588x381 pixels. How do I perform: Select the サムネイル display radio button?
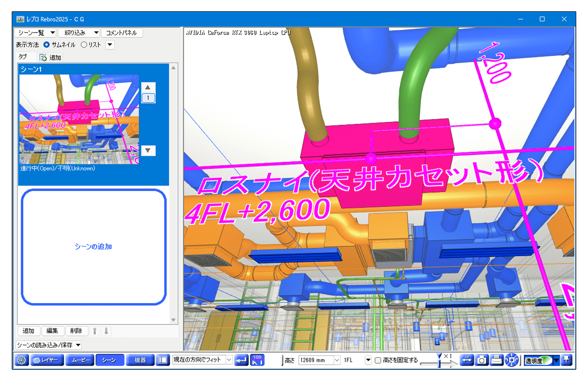pyautogui.click(x=46, y=45)
